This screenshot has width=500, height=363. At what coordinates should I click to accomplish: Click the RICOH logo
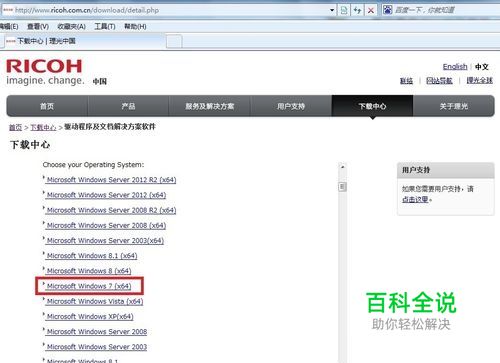tap(44, 66)
